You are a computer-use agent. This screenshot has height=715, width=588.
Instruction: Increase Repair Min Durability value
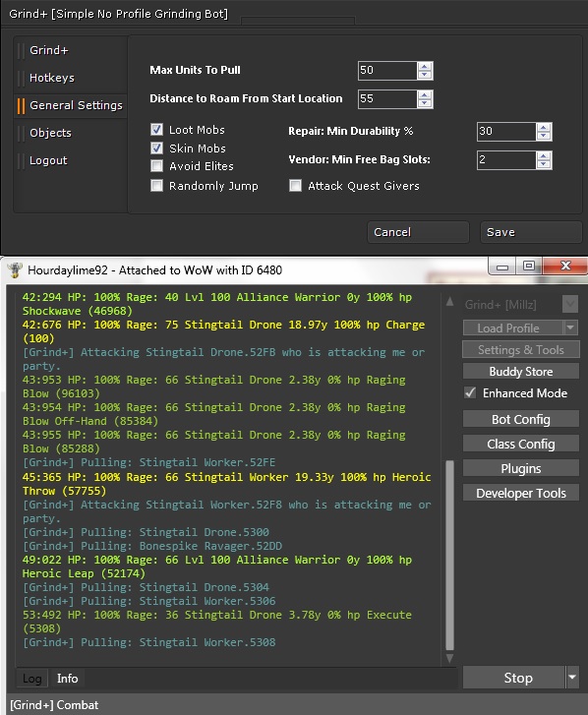[x=544, y=128]
